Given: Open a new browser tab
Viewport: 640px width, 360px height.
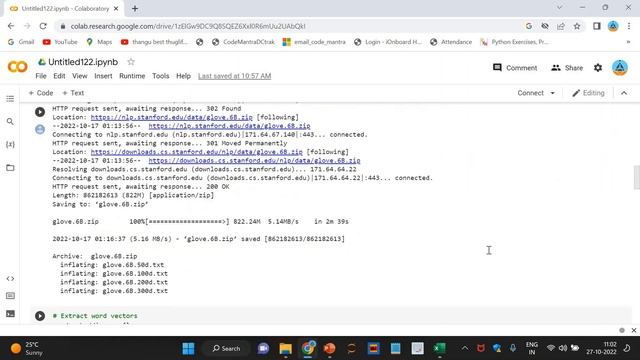Looking at the screenshot, I should click(x=135, y=9).
